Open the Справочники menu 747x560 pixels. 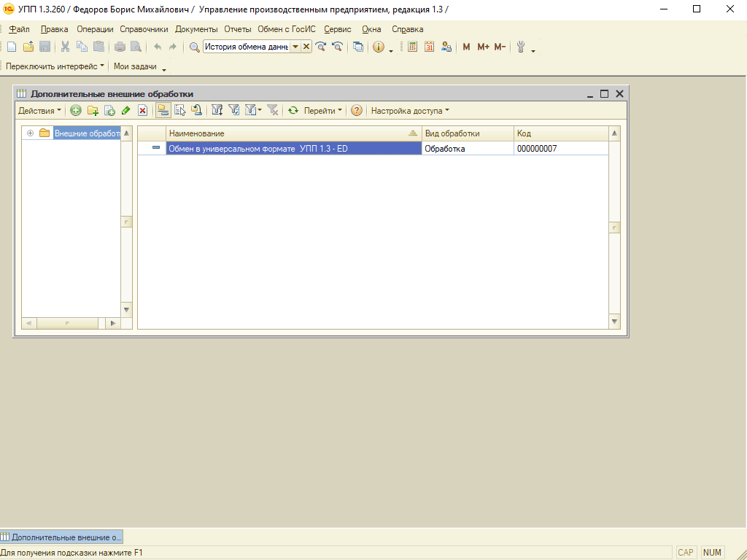tap(144, 29)
